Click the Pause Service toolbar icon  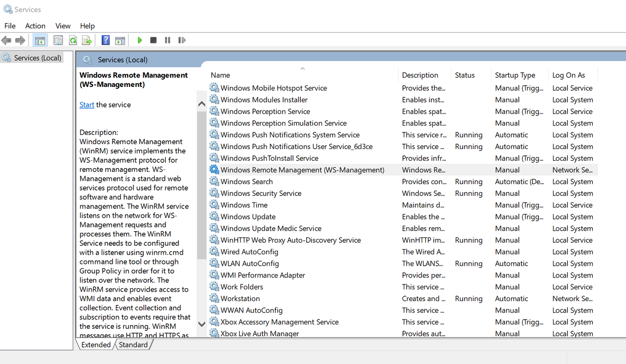[x=168, y=40]
